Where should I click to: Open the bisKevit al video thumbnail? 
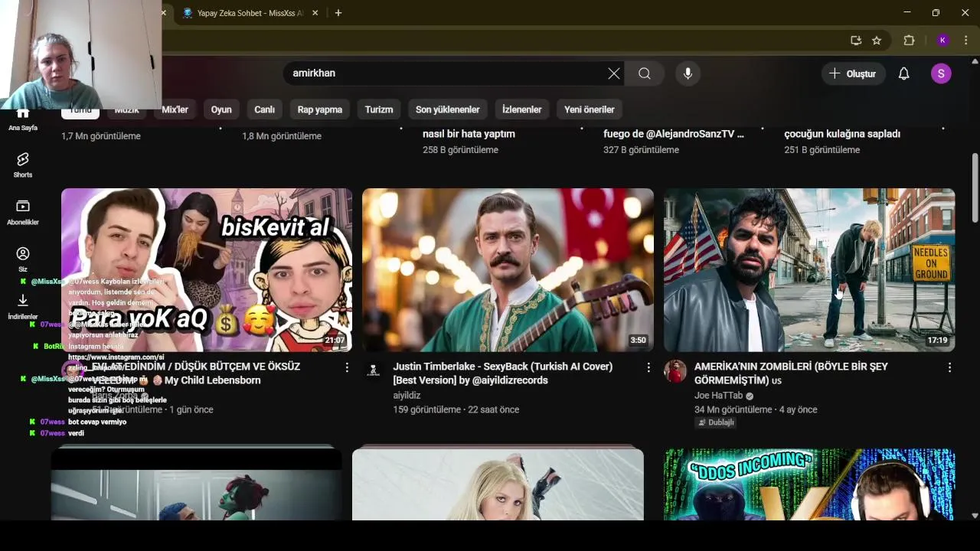(x=207, y=270)
